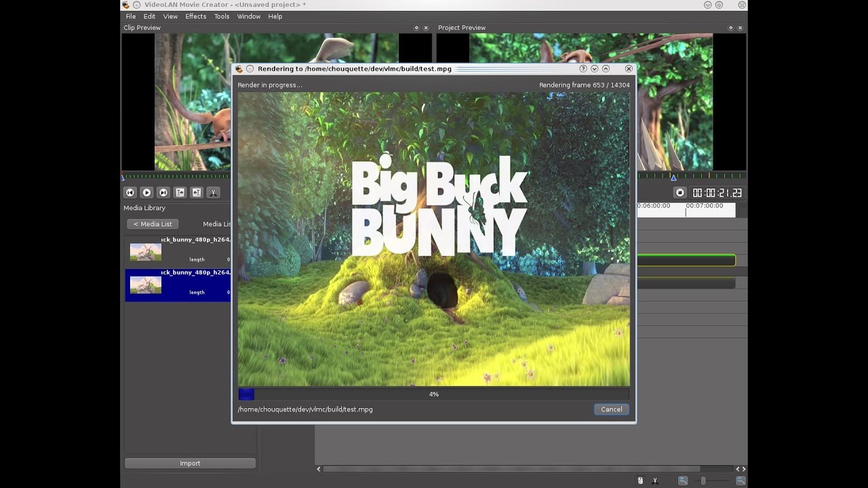Open the View menu
The width and height of the screenshot is (868, 488).
pyautogui.click(x=170, y=16)
